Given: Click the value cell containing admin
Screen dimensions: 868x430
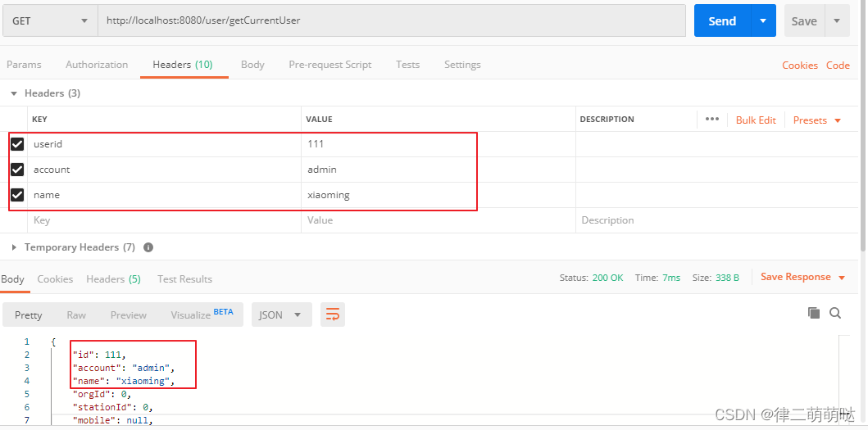Looking at the screenshot, I should (x=439, y=170).
